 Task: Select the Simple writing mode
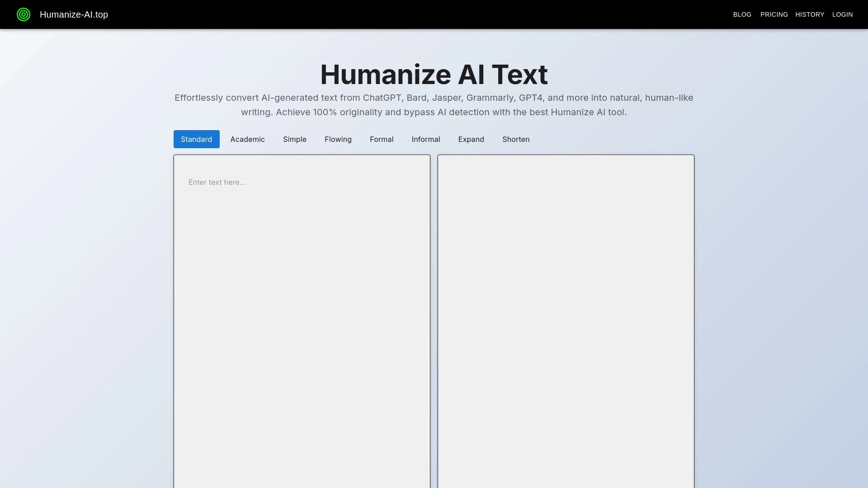coord(294,139)
